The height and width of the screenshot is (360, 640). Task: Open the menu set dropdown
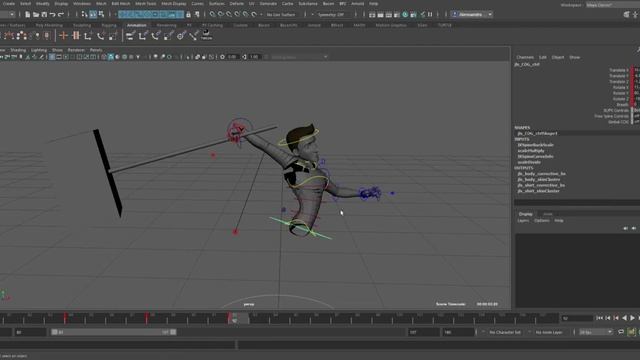point(7,15)
